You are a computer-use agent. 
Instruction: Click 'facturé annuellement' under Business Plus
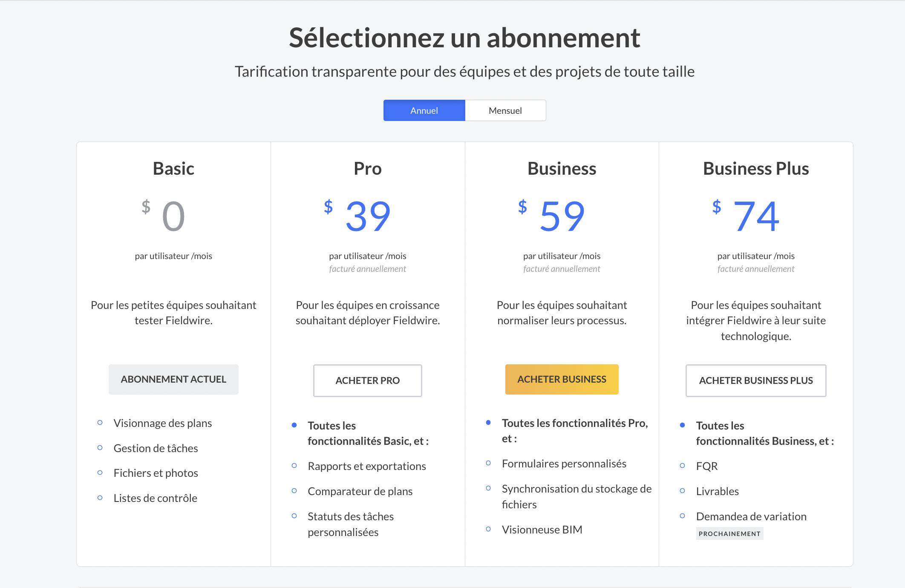point(756,269)
